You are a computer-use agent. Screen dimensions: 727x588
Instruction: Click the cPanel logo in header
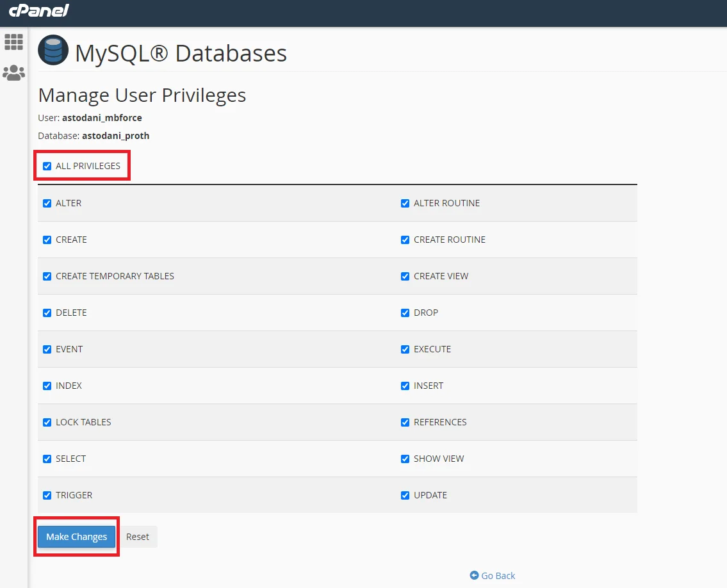[x=38, y=11]
